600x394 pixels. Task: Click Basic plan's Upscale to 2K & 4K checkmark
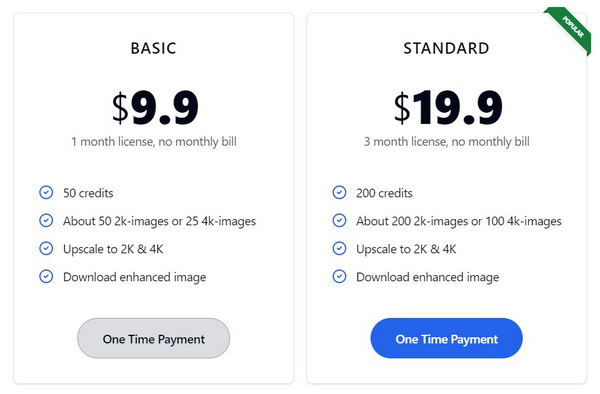(x=46, y=248)
